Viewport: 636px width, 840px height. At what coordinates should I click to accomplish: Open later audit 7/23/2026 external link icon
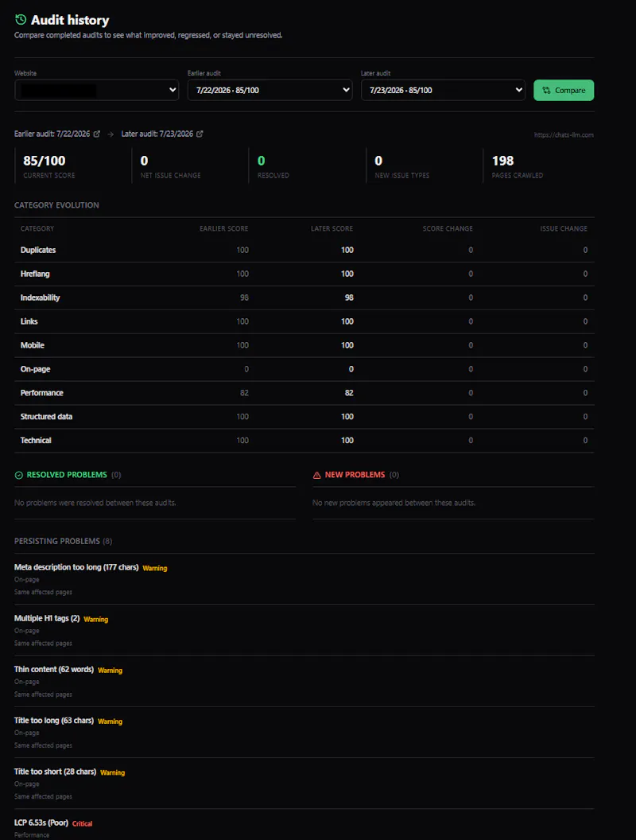200,134
